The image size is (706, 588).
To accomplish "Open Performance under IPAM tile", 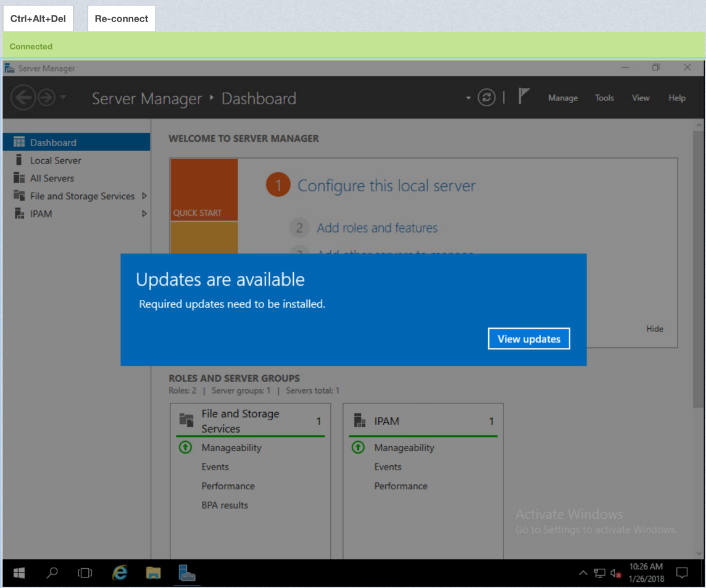I will pyautogui.click(x=401, y=486).
